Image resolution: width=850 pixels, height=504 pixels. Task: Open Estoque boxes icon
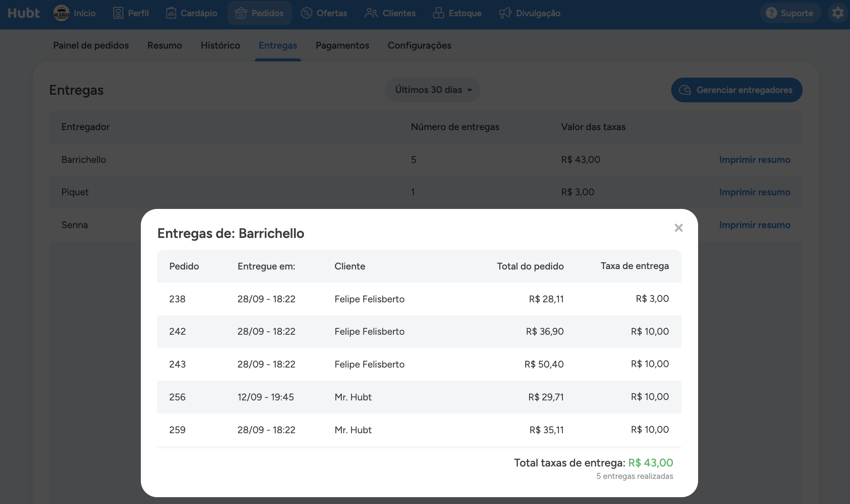pos(438,13)
